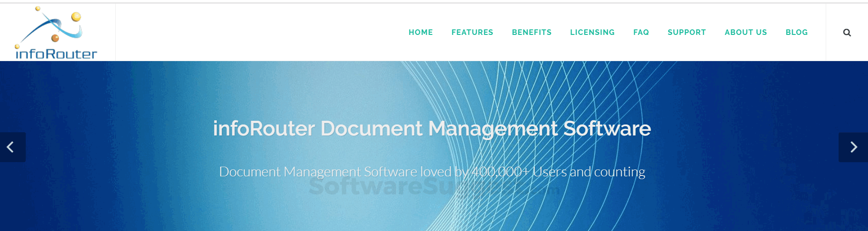Image resolution: width=868 pixels, height=231 pixels.
Task: Select LICENSING in the navigation bar
Action: coord(592,33)
